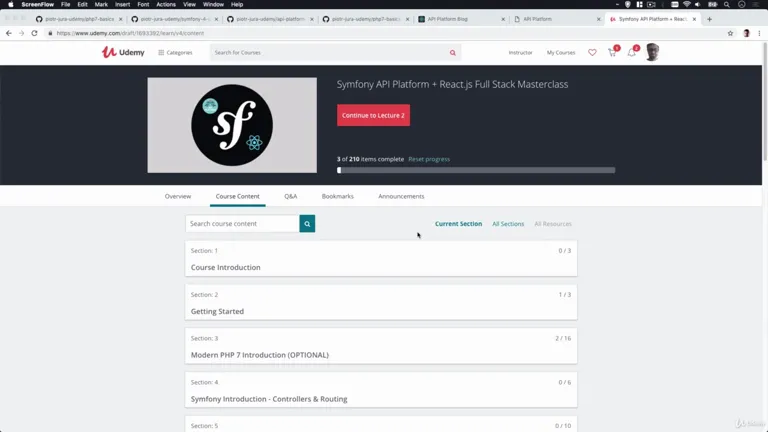Close the API Platform Blog tab

coord(503,19)
